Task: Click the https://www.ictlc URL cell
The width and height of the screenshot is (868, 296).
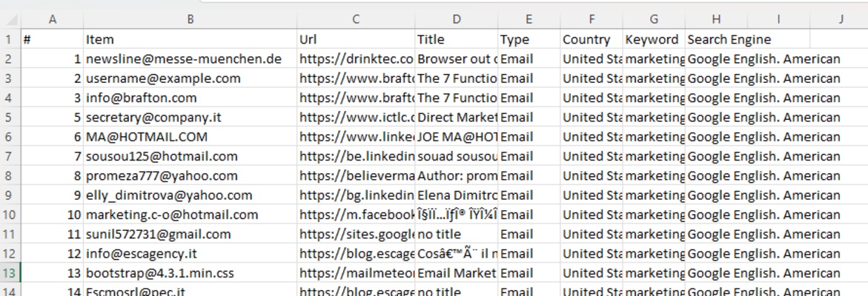Action: click(x=356, y=117)
